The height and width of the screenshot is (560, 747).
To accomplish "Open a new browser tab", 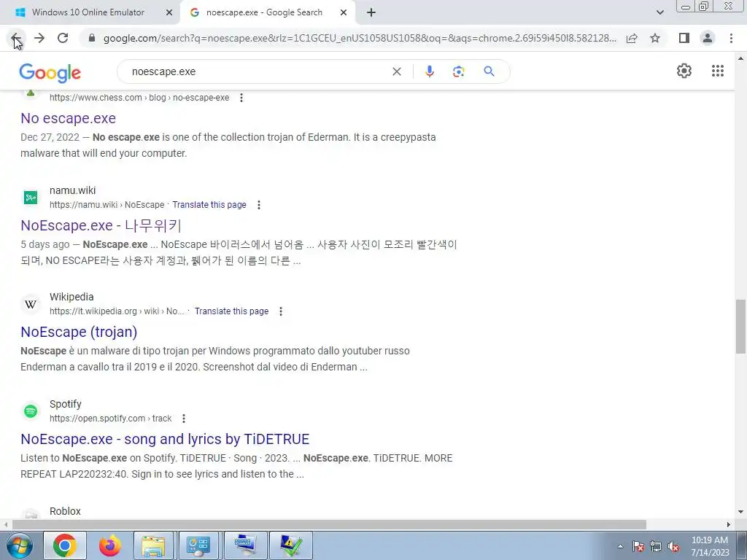I will coord(371,13).
